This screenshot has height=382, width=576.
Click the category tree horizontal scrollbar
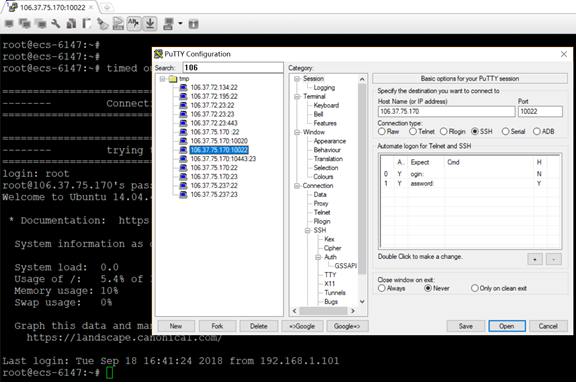tap(323, 311)
